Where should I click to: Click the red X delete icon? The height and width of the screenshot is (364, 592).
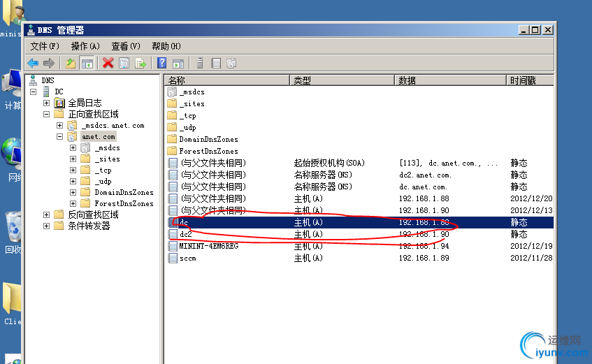pos(108,63)
